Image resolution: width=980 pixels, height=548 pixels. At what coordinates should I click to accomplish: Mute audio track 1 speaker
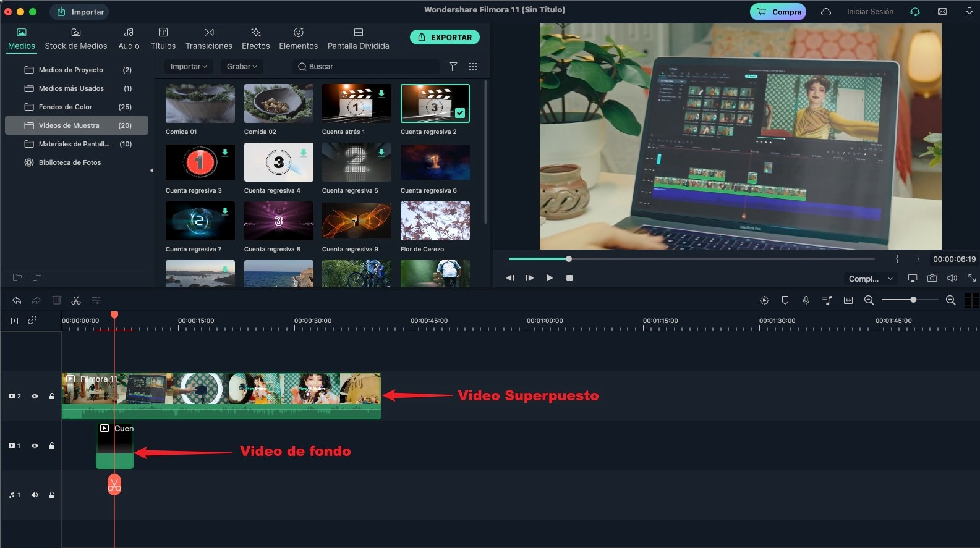tap(35, 495)
